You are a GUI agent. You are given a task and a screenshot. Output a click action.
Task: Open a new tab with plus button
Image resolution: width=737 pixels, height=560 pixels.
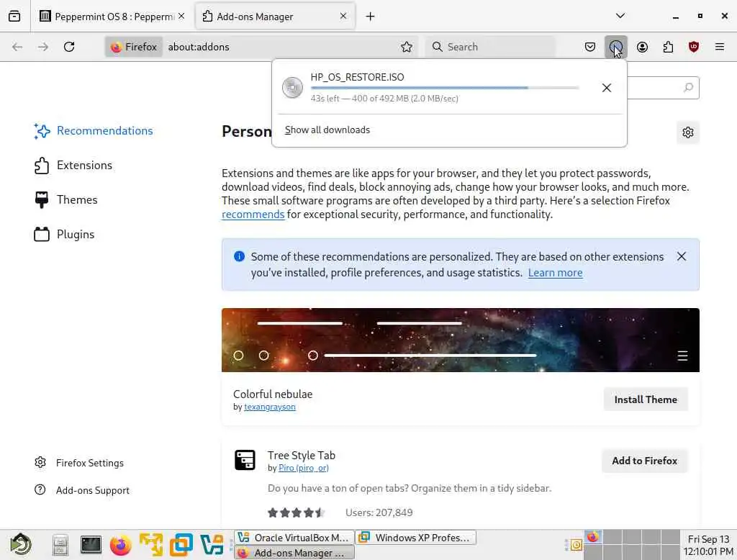point(370,17)
